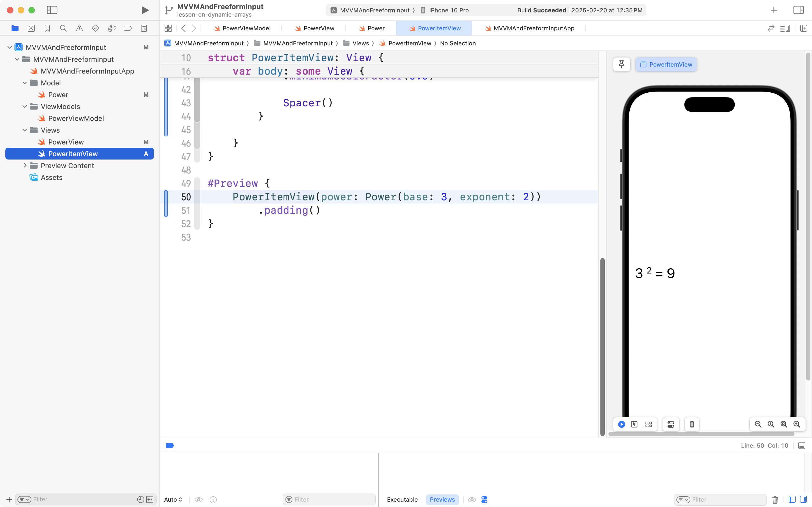Screen dimensions: 812x507
Task: Open the Find navigator magnifier icon
Action: pos(63,28)
